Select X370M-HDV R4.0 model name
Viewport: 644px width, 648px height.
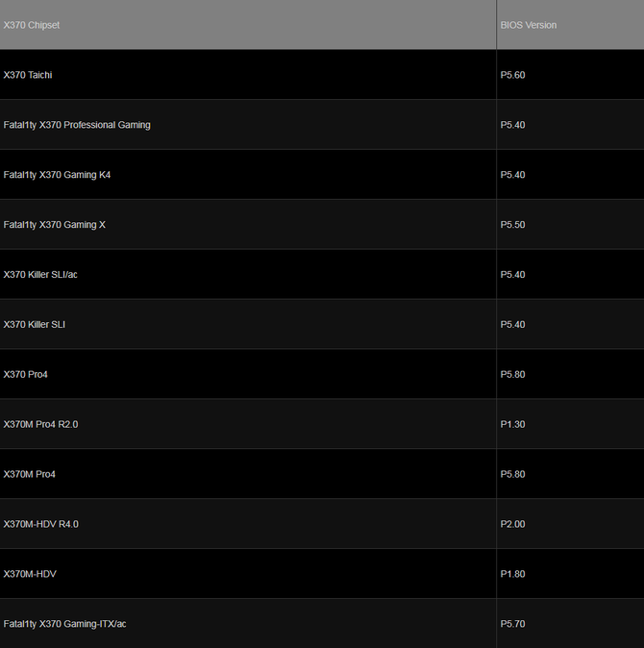pyautogui.click(x=41, y=524)
